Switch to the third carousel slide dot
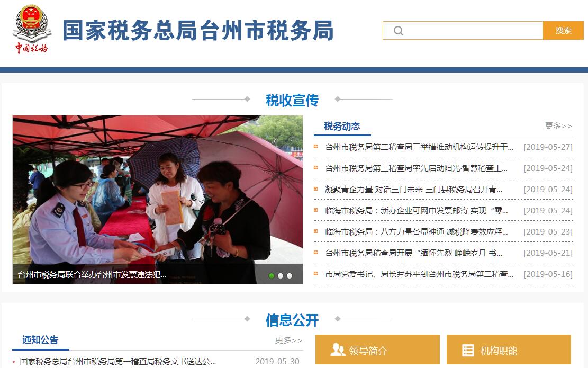The width and height of the screenshot is (588, 368). pos(290,276)
